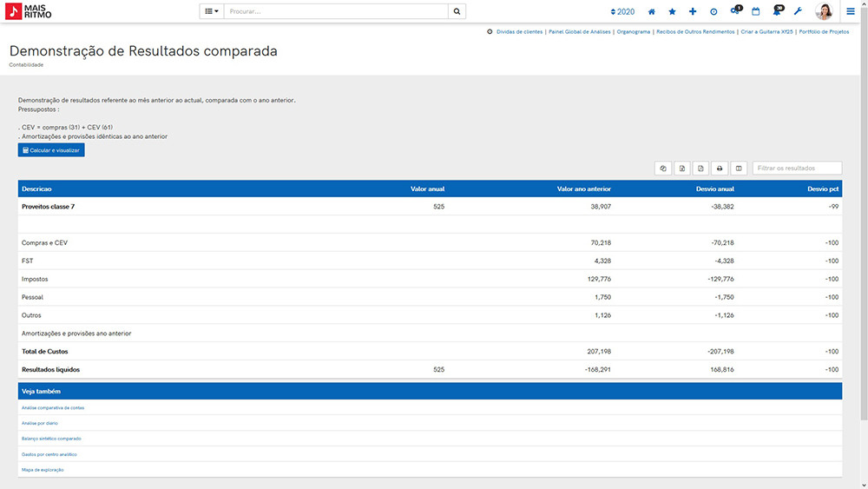This screenshot has width=868, height=489.
Task: Focus the Filtrar os resultados field
Action: click(x=797, y=168)
